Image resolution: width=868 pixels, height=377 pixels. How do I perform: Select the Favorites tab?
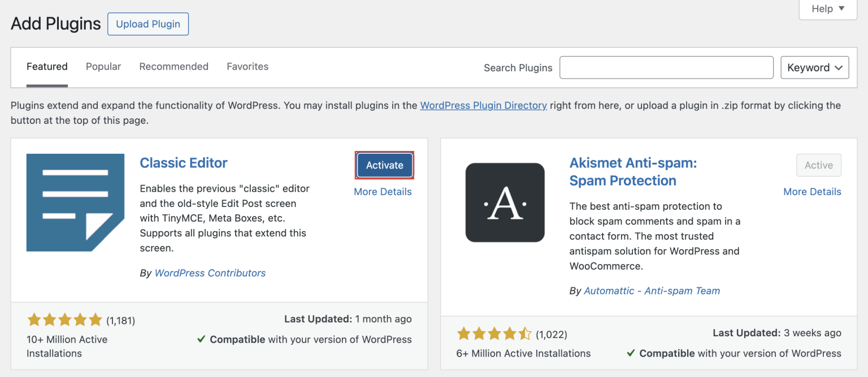247,66
